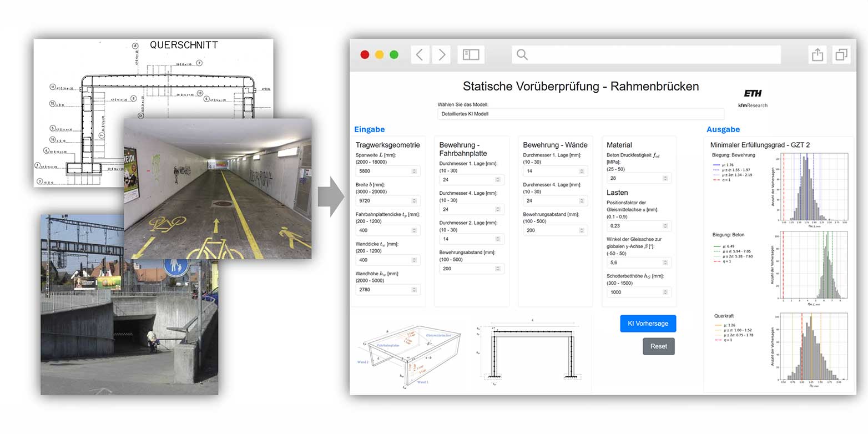This screenshot has height=434, width=868.
Task: Click the 'Eingabe' section heading
Action: (369, 129)
